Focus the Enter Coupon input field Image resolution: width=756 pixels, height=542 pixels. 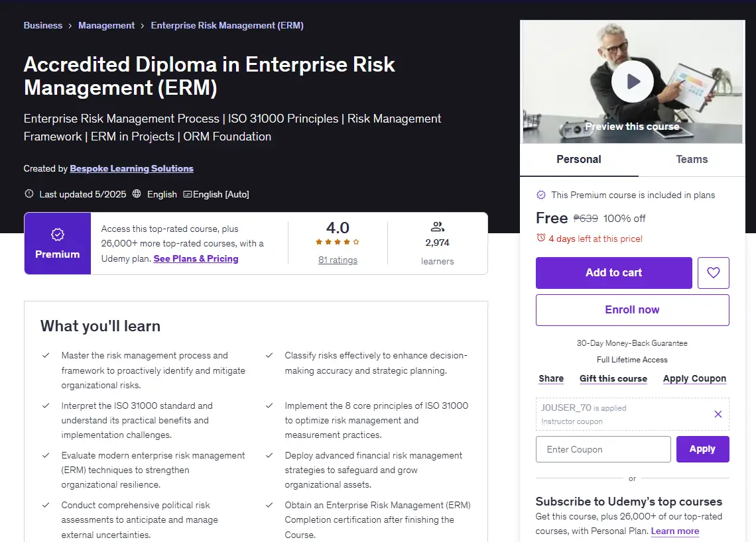point(603,449)
